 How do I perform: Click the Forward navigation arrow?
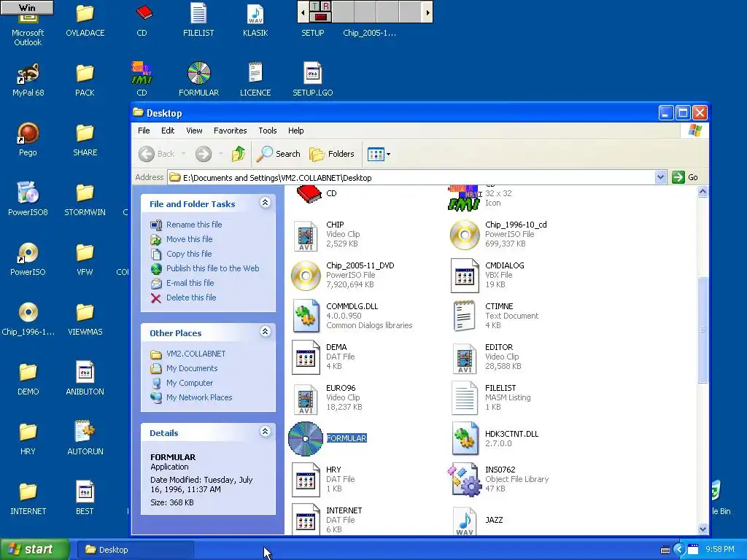coord(204,154)
